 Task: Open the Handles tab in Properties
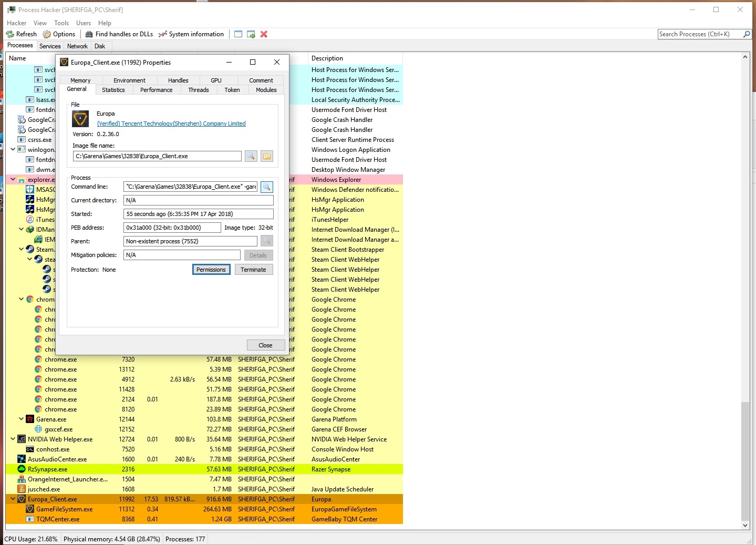pyautogui.click(x=178, y=80)
